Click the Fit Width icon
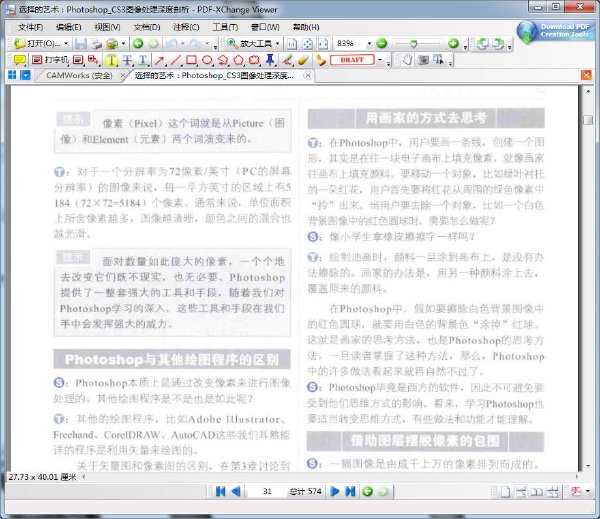The image size is (600, 519). pos(323,44)
